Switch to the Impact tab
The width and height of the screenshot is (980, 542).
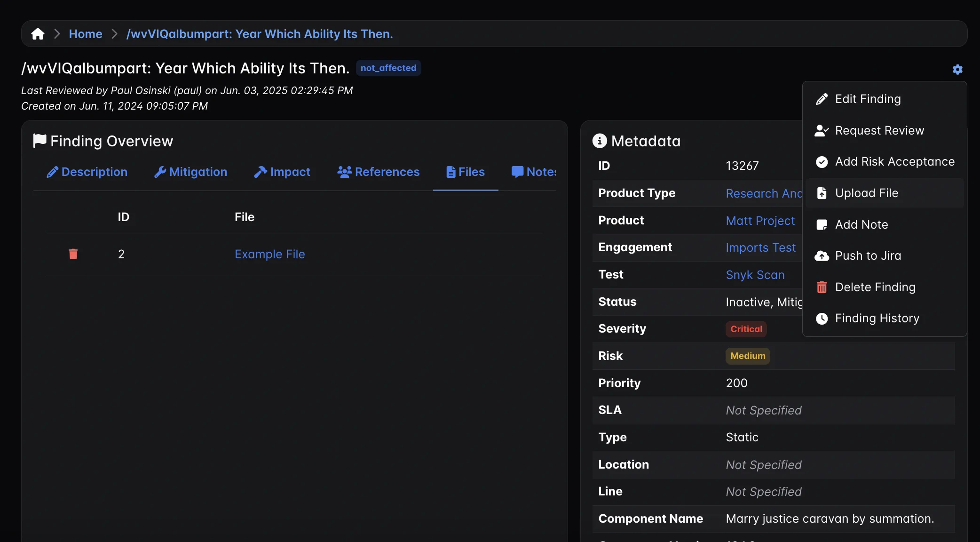pos(282,172)
